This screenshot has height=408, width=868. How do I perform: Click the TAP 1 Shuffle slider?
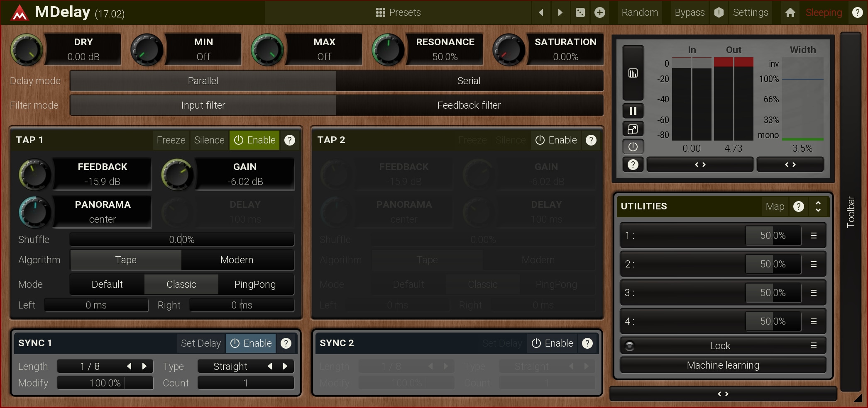182,240
